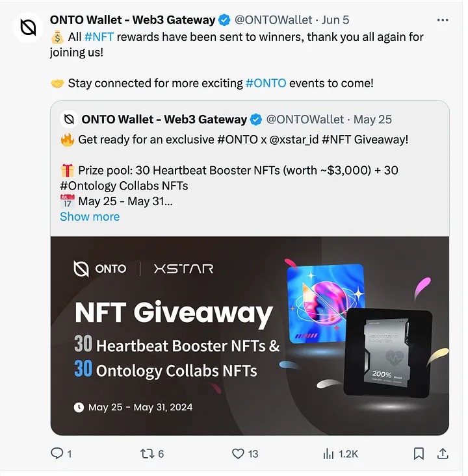Image resolution: width=468 pixels, height=476 pixels.
Task: Click verified badge in quoted tweet
Action: click(x=256, y=119)
